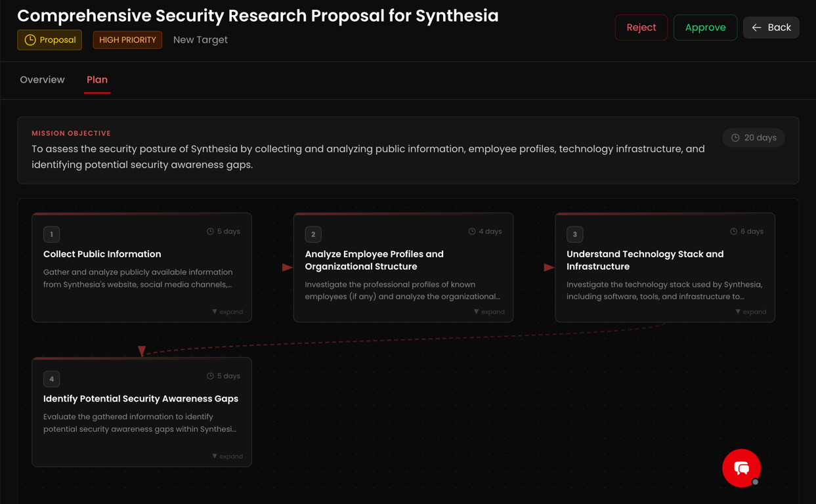
Task: Go Back to previous page
Action: coord(771,28)
